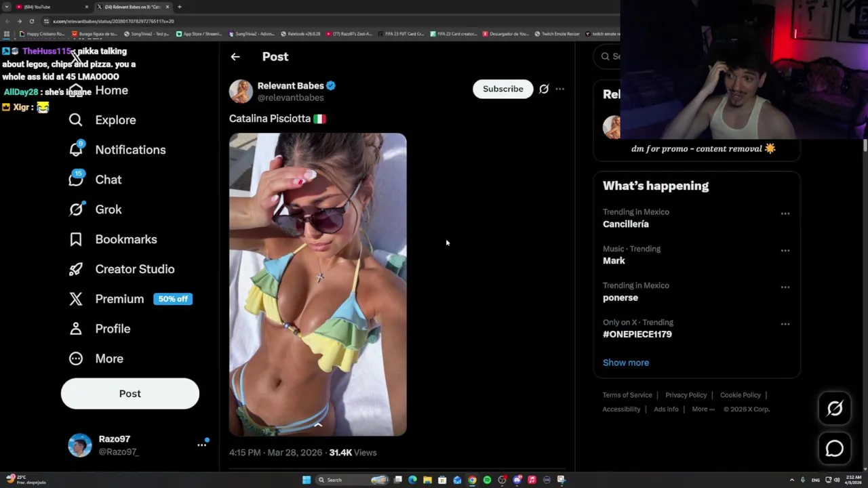
Task: Compose with the big Post button
Action: point(130,394)
